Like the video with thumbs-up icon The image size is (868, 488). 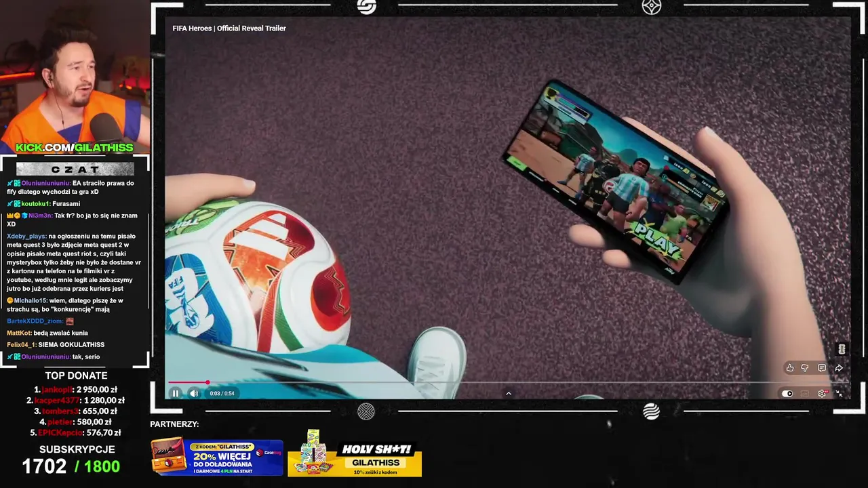click(x=790, y=368)
